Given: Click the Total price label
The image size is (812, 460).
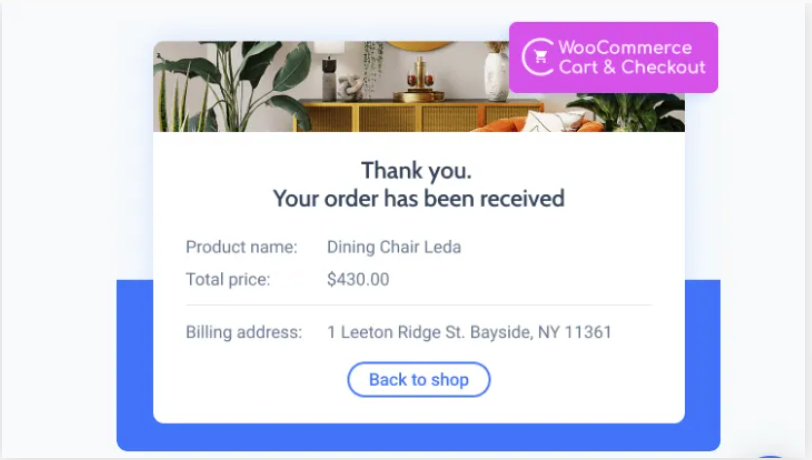Looking at the screenshot, I should pos(228,280).
